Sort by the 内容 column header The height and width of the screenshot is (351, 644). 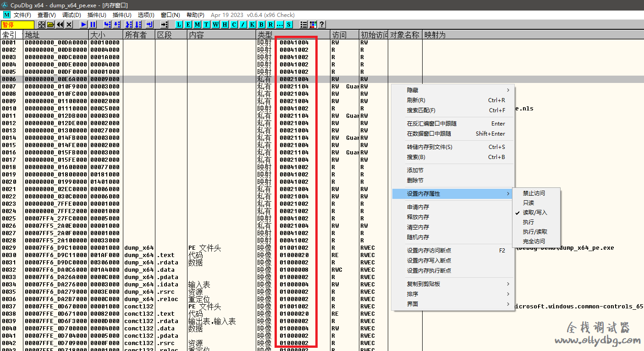(221, 35)
